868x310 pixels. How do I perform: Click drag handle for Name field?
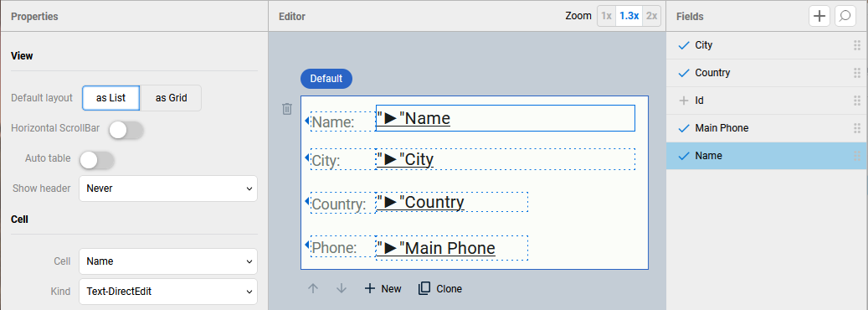[x=857, y=156]
